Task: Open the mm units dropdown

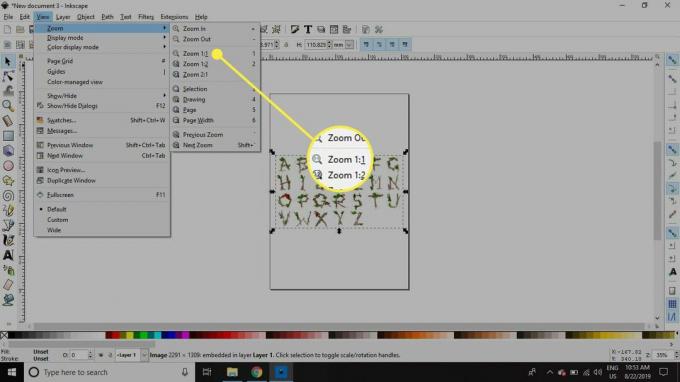Action: [349, 45]
